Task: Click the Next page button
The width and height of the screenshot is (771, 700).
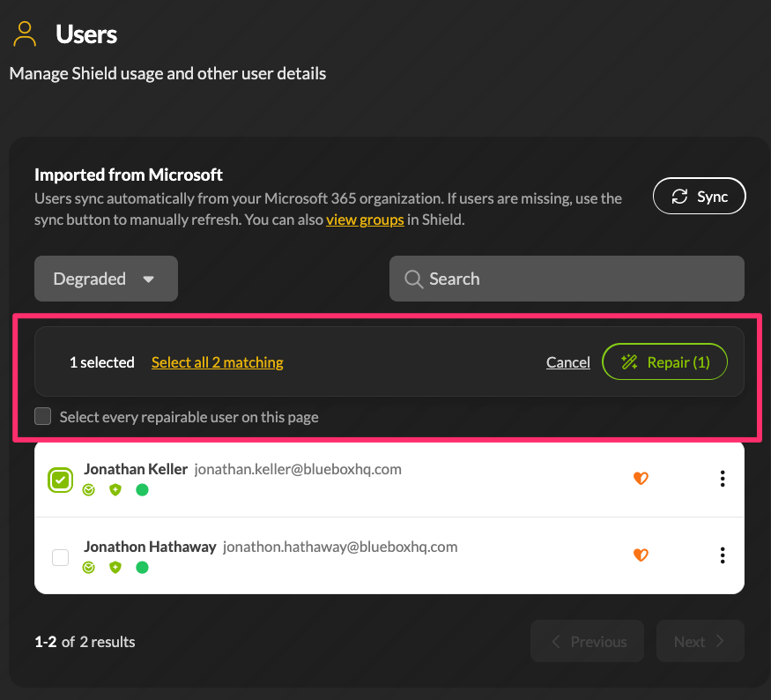Action: (x=701, y=641)
